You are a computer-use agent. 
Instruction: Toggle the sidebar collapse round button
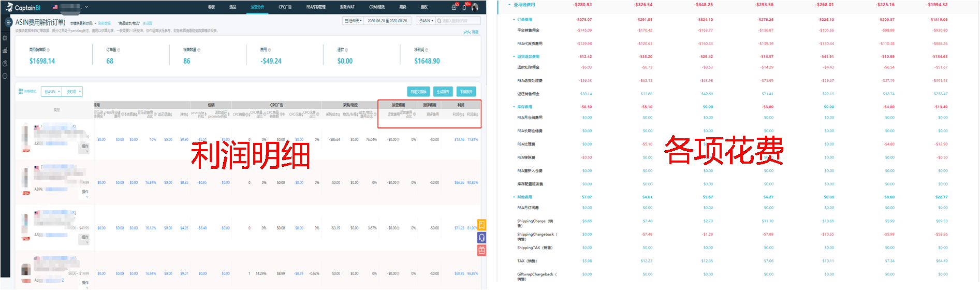point(8,22)
